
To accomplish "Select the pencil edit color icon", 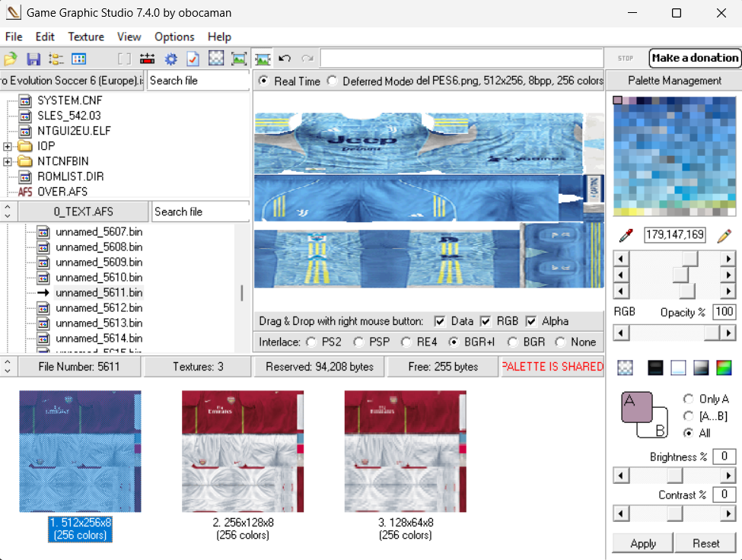I will pos(724,235).
